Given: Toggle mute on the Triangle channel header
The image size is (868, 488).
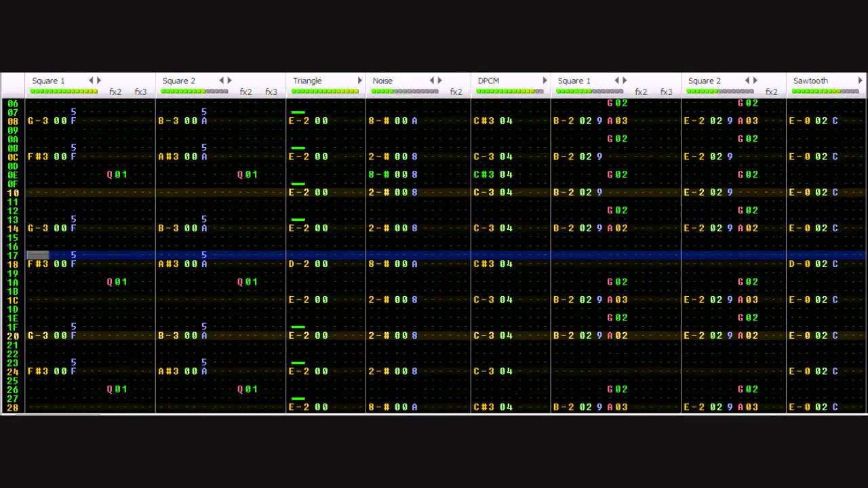Looking at the screenshot, I should (307, 81).
